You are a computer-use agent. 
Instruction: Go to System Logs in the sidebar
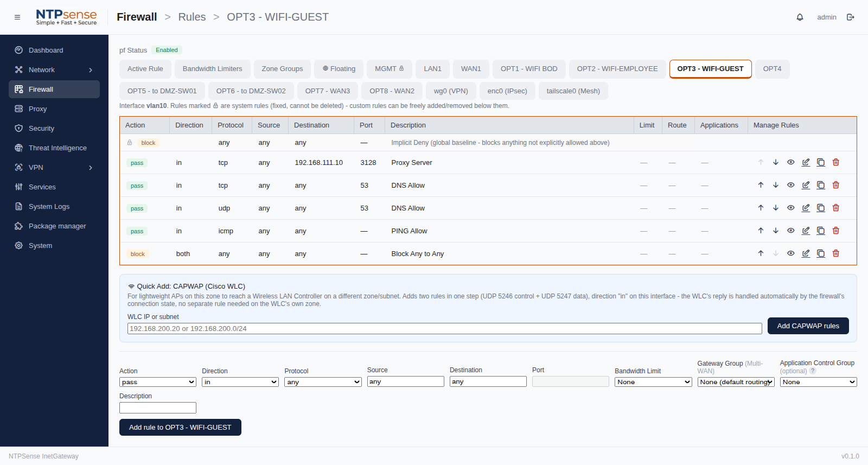click(x=54, y=206)
